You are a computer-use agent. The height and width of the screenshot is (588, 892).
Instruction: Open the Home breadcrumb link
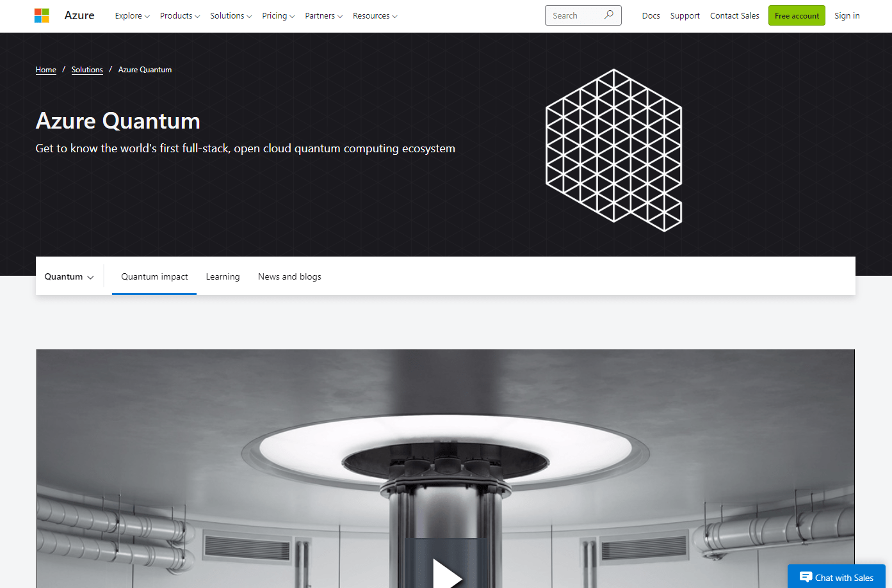45,69
